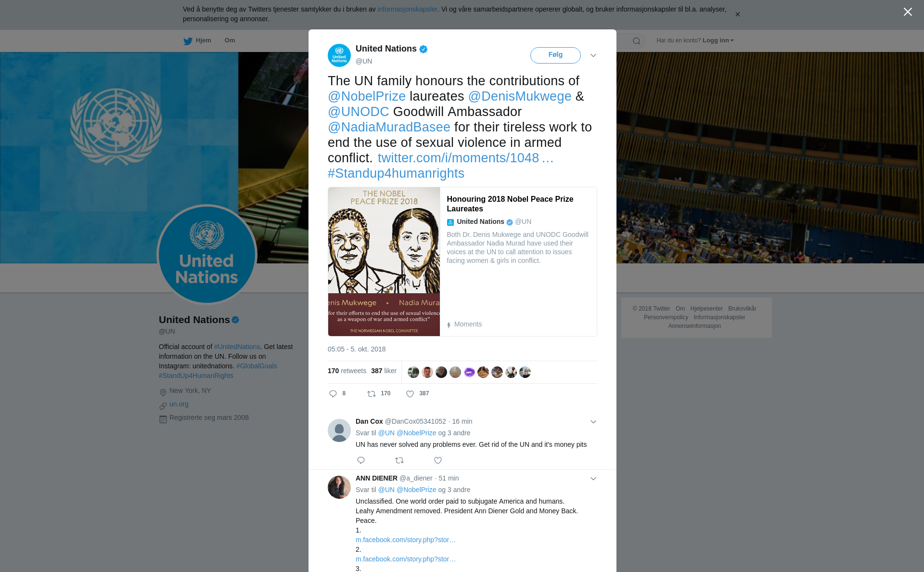The height and width of the screenshot is (572, 924).
Task: Go to the Hjem menu item
Action: (204, 40)
